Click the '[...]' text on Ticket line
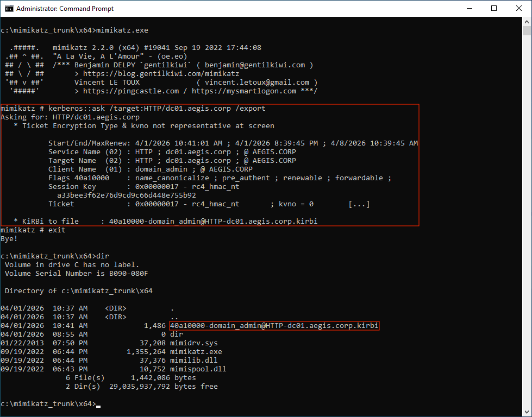 pyautogui.click(x=359, y=204)
